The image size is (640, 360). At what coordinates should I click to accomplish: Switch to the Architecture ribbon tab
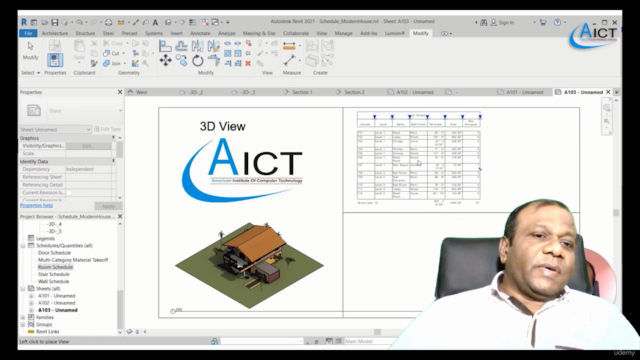(55, 33)
